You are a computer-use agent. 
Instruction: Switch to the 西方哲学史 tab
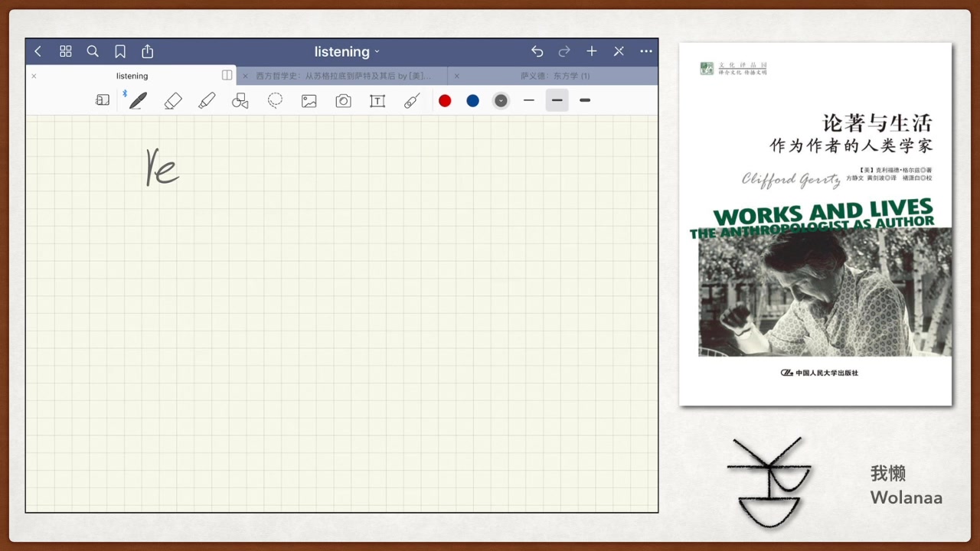[343, 76]
